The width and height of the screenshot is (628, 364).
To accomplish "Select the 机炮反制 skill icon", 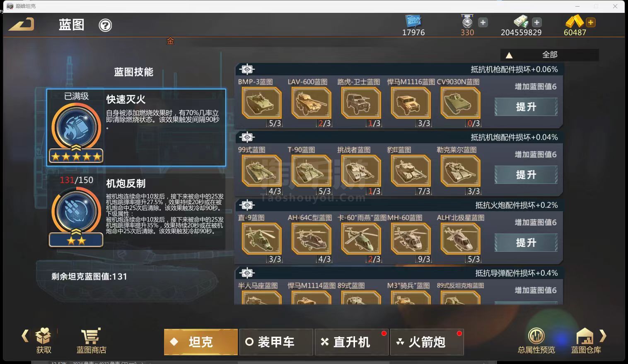I will (x=76, y=211).
